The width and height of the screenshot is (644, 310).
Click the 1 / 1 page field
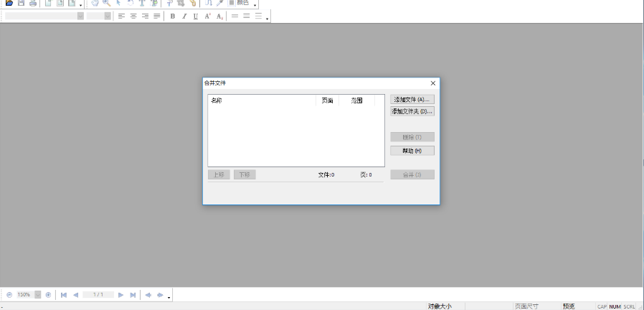pos(98,295)
